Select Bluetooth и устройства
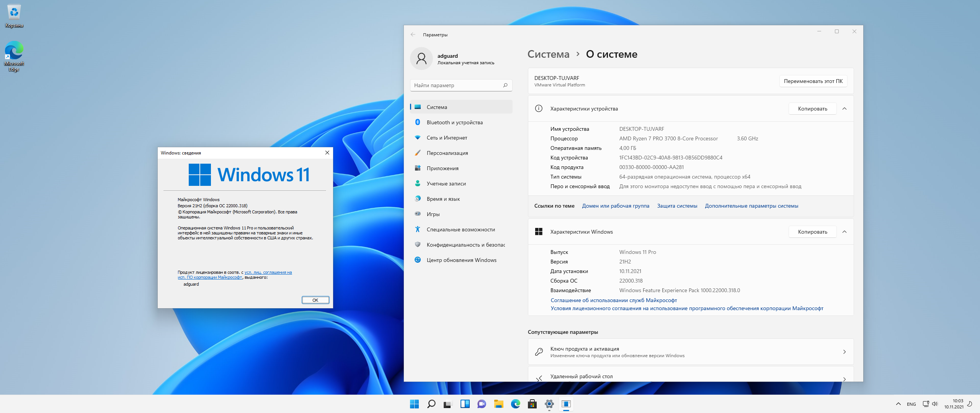980x413 pixels. click(x=461, y=122)
